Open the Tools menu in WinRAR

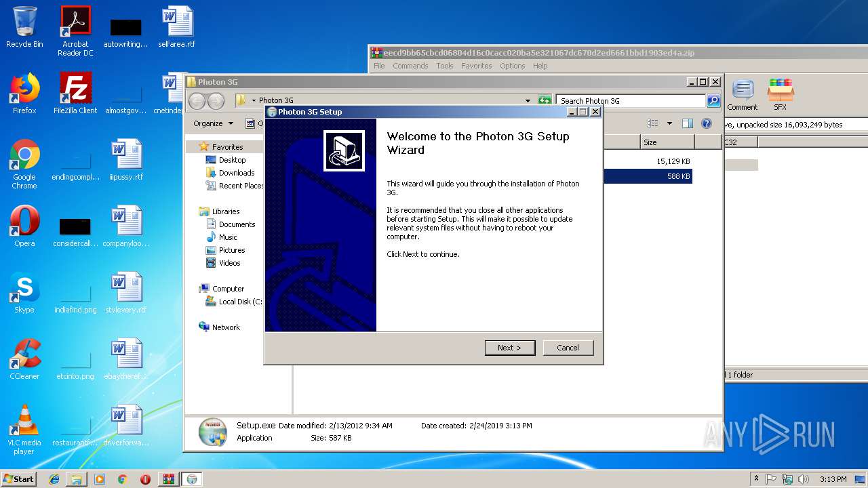click(445, 66)
